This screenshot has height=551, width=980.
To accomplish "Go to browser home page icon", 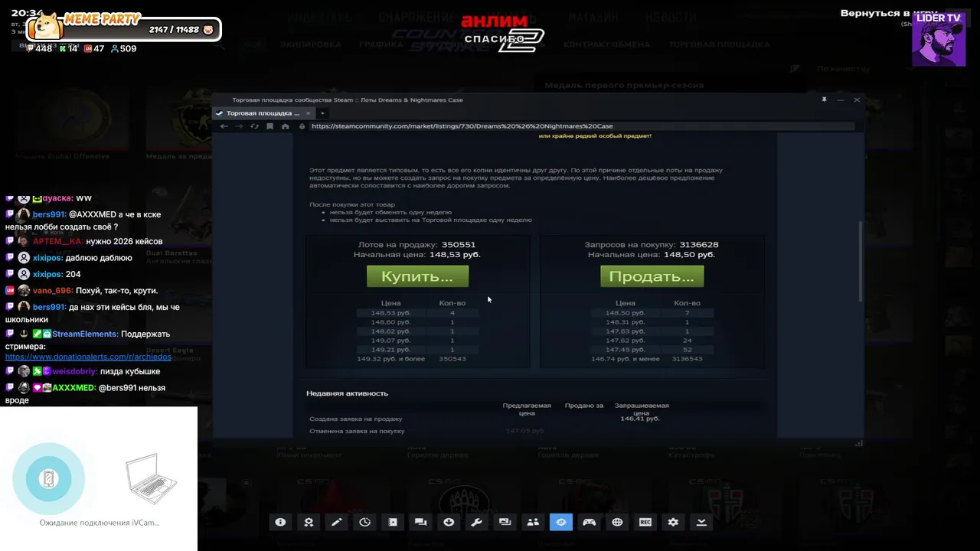I will 286,126.
